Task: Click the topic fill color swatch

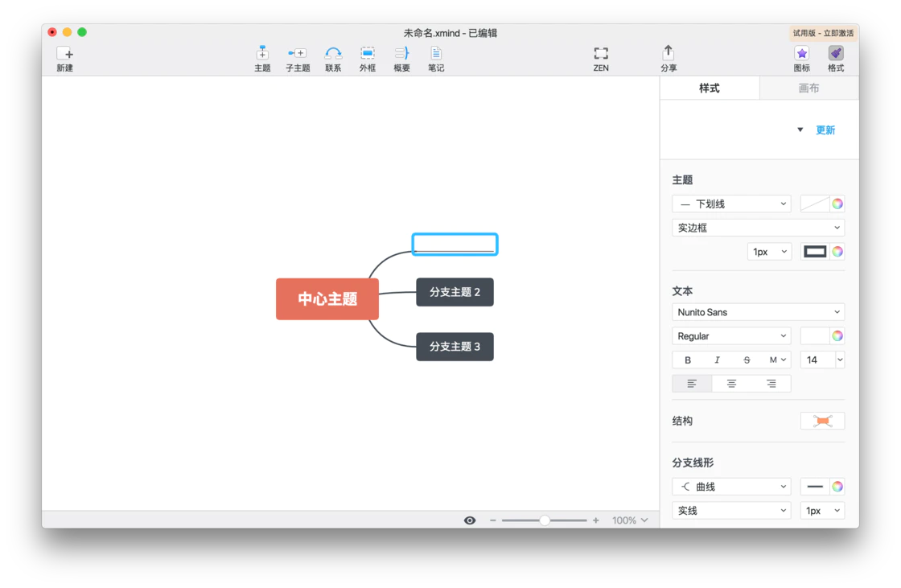Action: 815,204
